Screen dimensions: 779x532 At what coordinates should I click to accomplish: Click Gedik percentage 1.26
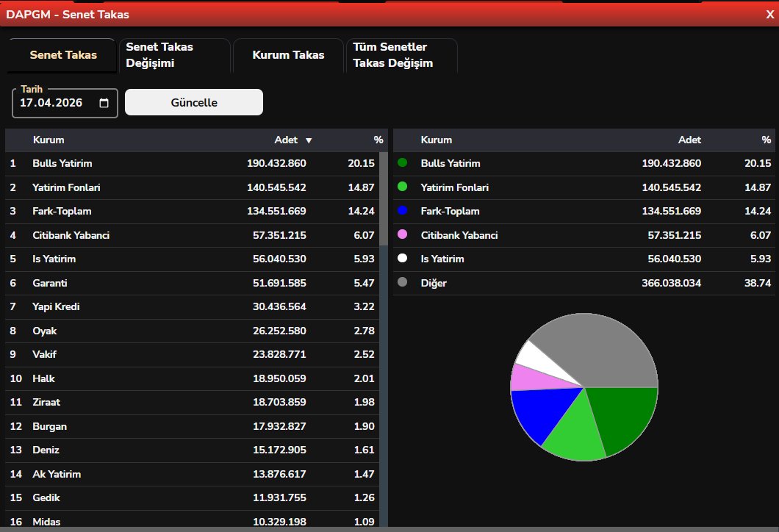(x=365, y=497)
